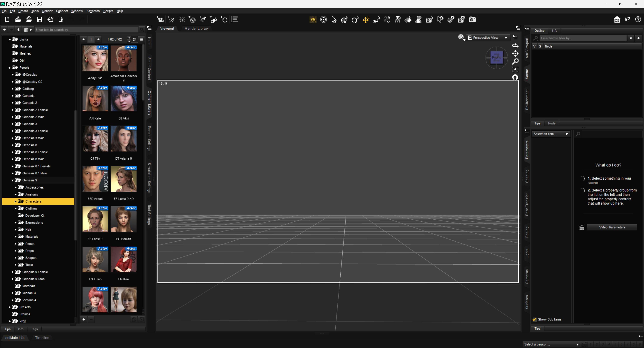Open the Render menu

(x=47, y=11)
